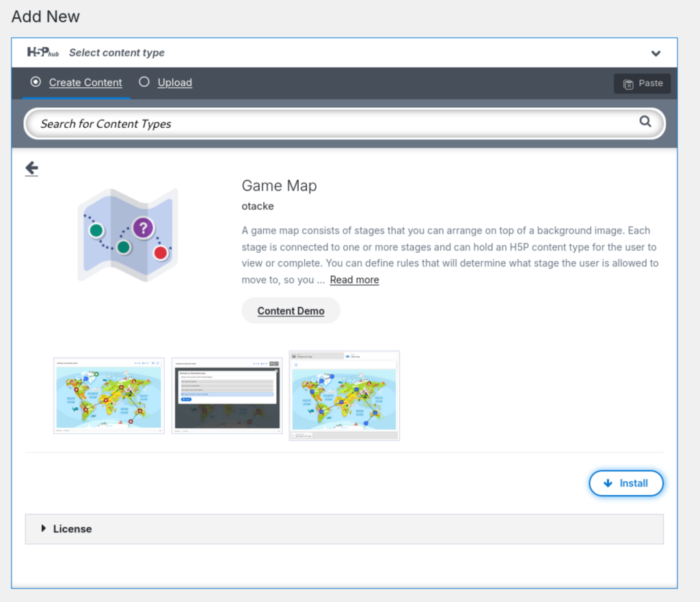
Task: Collapse the hub panel using the top chevron
Action: tap(656, 53)
